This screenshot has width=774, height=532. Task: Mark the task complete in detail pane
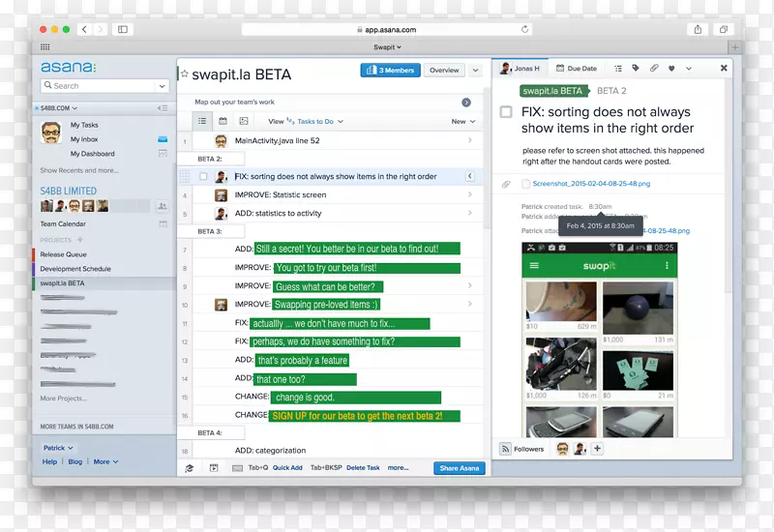pyautogui.click(x=506, y=112)
